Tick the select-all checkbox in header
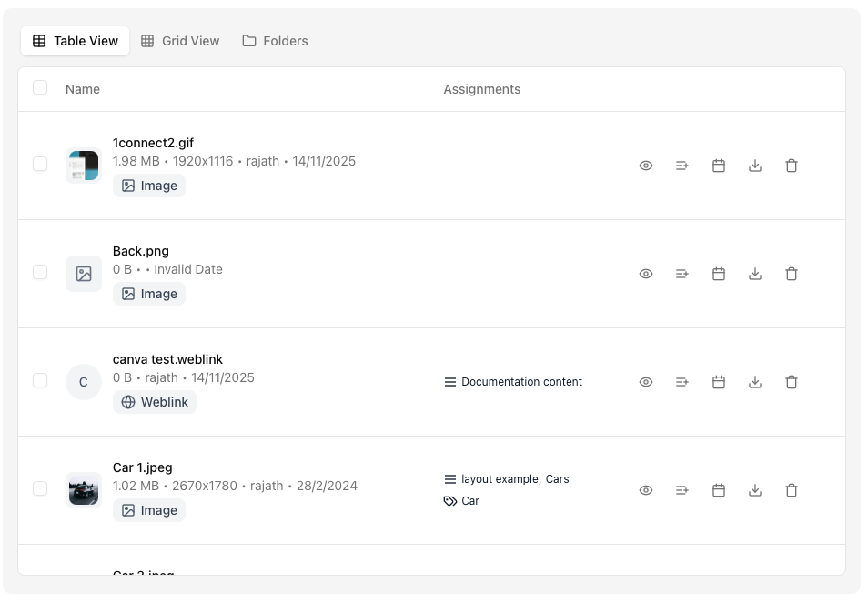 tap(40, 88)
